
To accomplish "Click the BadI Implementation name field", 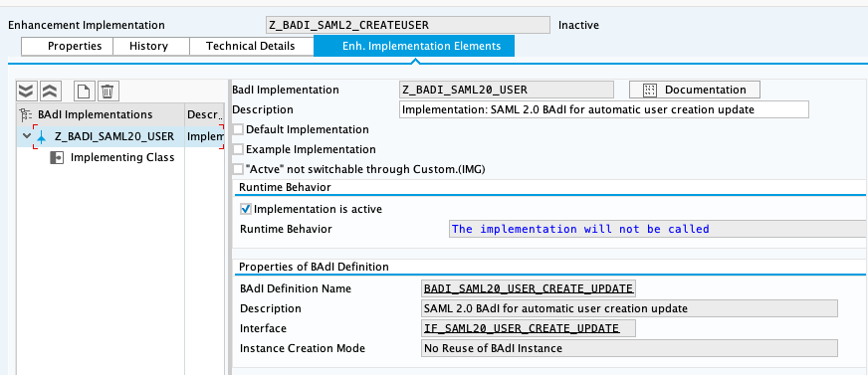I will [507, 90].
